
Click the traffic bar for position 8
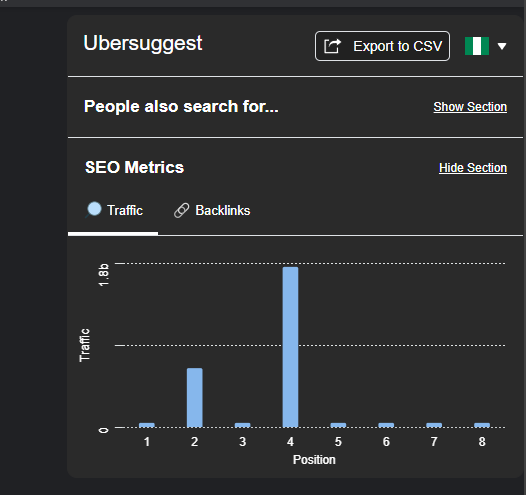coord(482,425)
